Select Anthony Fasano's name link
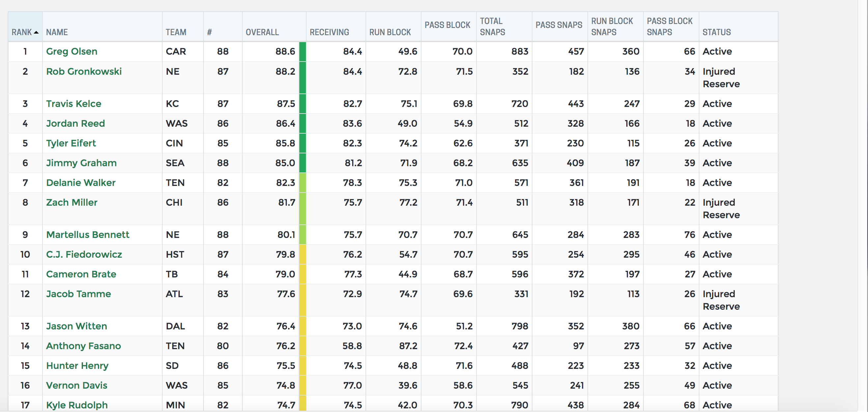868x412 pixels. [x=84, y=346]
